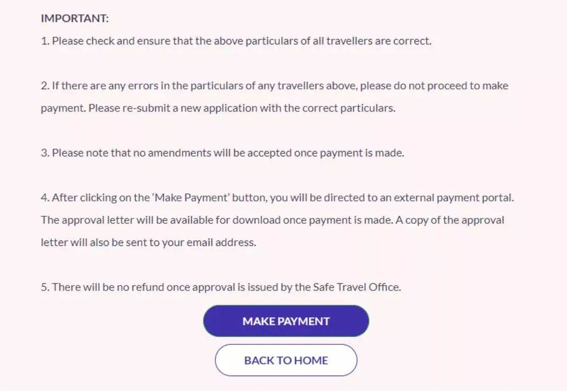Click the line starting "payment. Please re-submit"
567x392 pixels.
coord(218,108)
